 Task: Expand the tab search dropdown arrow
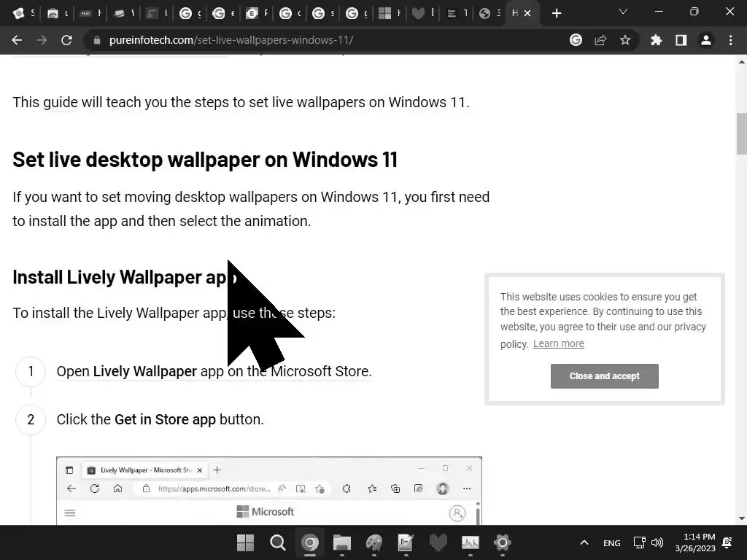623,12
